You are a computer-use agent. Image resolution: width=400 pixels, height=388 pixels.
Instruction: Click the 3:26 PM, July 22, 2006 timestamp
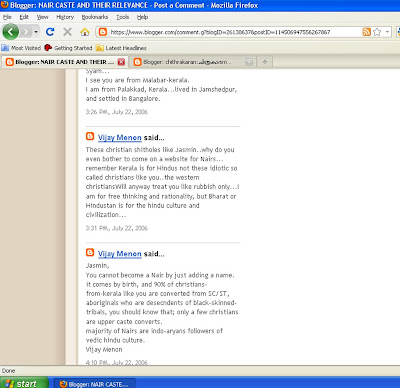(117, 112)
